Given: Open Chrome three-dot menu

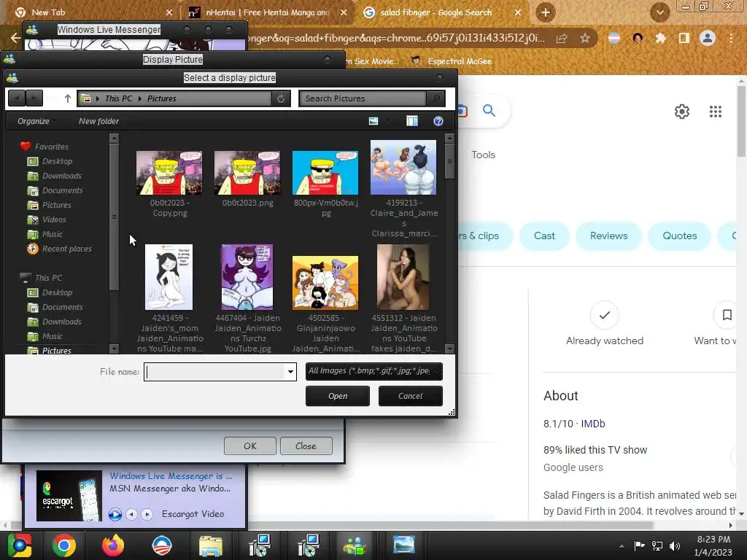Looking at the screenshot, I should point(731,38).
